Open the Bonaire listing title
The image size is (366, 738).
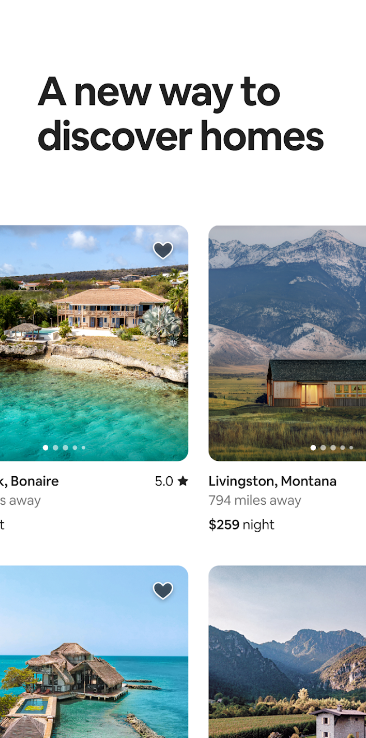coord(29,481)
